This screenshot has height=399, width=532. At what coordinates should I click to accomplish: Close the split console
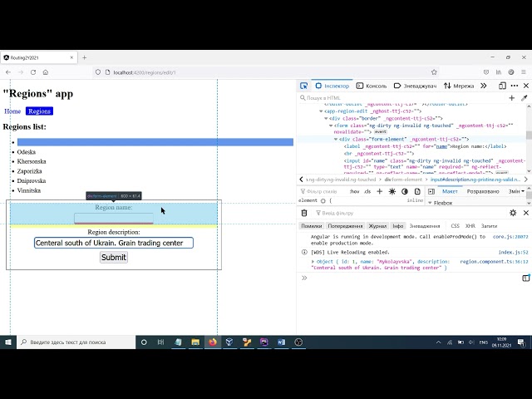click(526, 213)
